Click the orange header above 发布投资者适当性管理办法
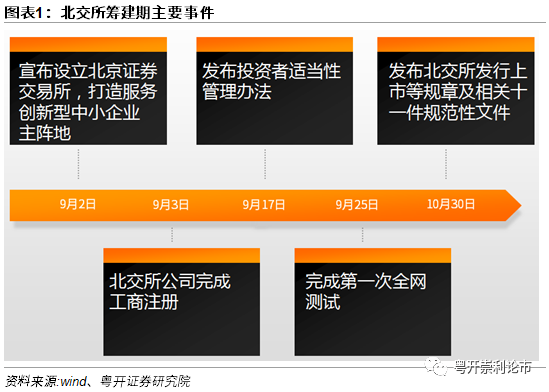 point(274,44)
